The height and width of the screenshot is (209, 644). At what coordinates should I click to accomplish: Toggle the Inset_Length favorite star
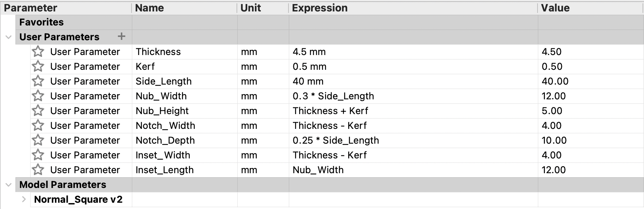[x=38, y=170]
